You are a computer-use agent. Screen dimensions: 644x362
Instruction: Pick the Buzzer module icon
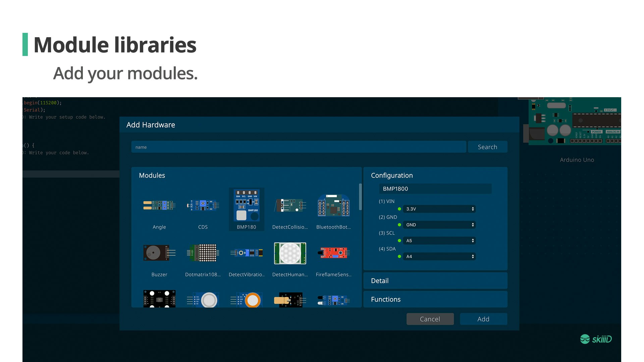coord(159,253)
